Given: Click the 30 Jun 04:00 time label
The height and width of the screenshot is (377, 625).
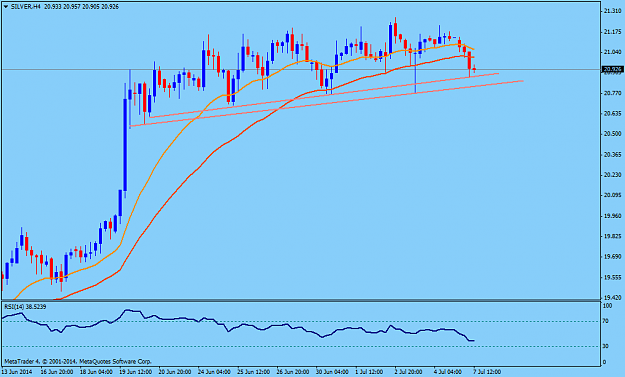Looking at the screenshot, I should 332,372.
